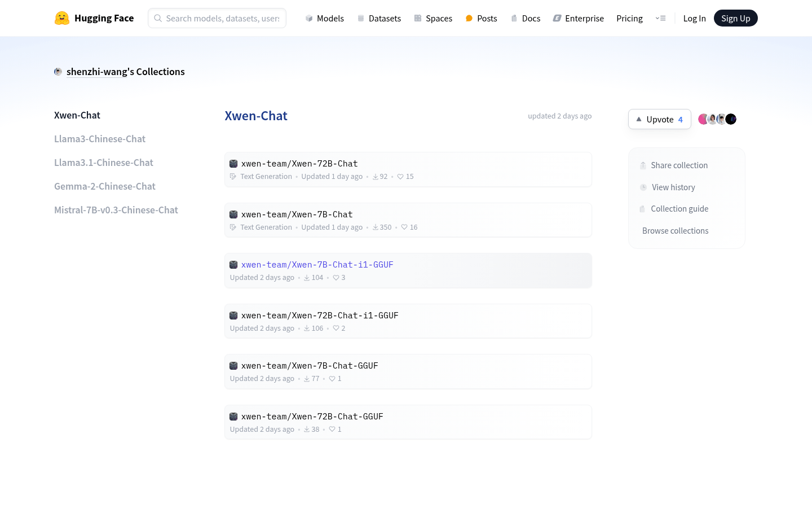Click the magnifier icon in the search bar
The height and width of the screenshot is (508, 812).
click(158, 18)
